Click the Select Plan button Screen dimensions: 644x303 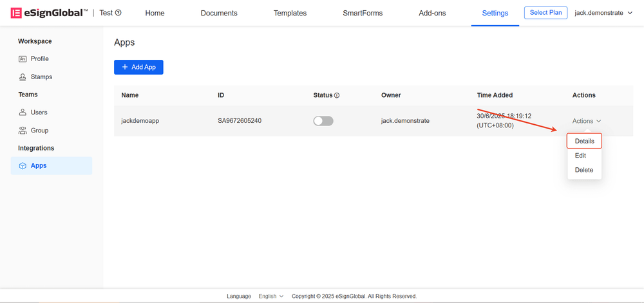pyautogui.click(x=546, y=13)
